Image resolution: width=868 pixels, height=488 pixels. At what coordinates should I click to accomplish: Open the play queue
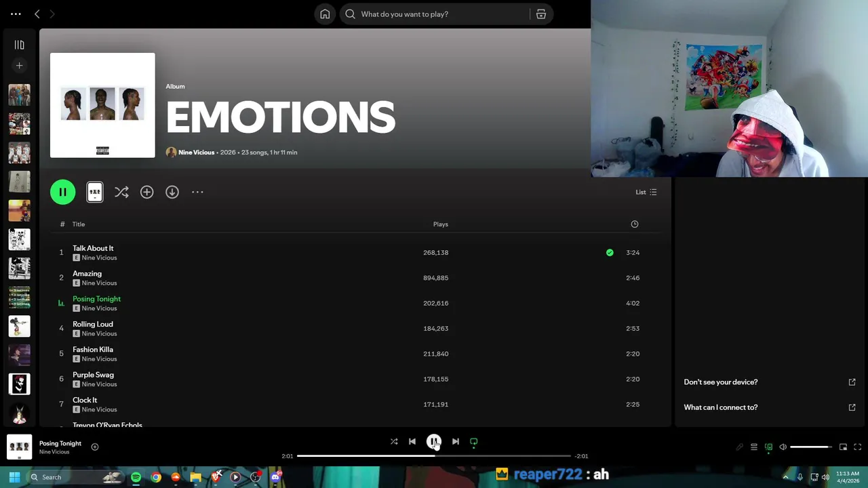tap(754, 447)
